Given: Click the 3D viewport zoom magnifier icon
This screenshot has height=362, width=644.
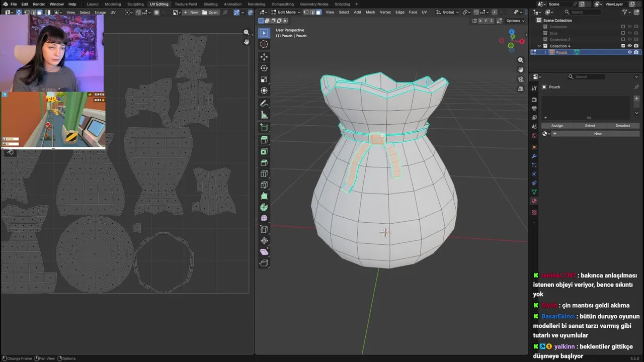Looking at the screenshot, I should tap(521, 60).
